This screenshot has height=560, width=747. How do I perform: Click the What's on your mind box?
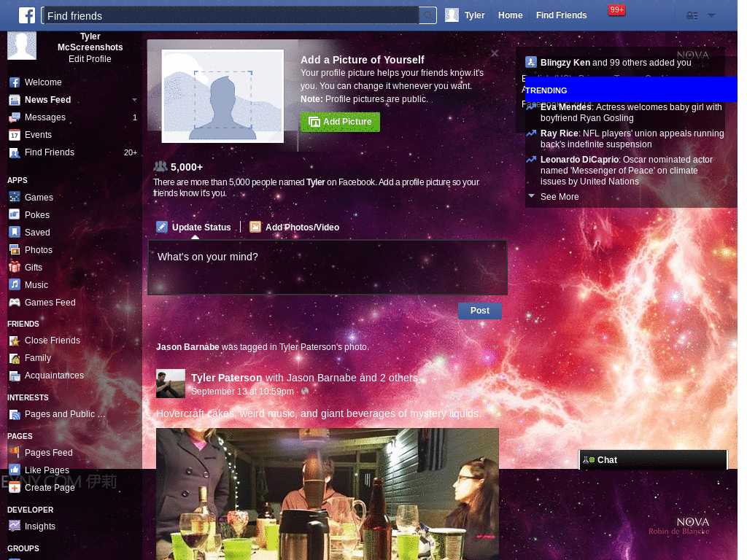(x=328, y=267)
